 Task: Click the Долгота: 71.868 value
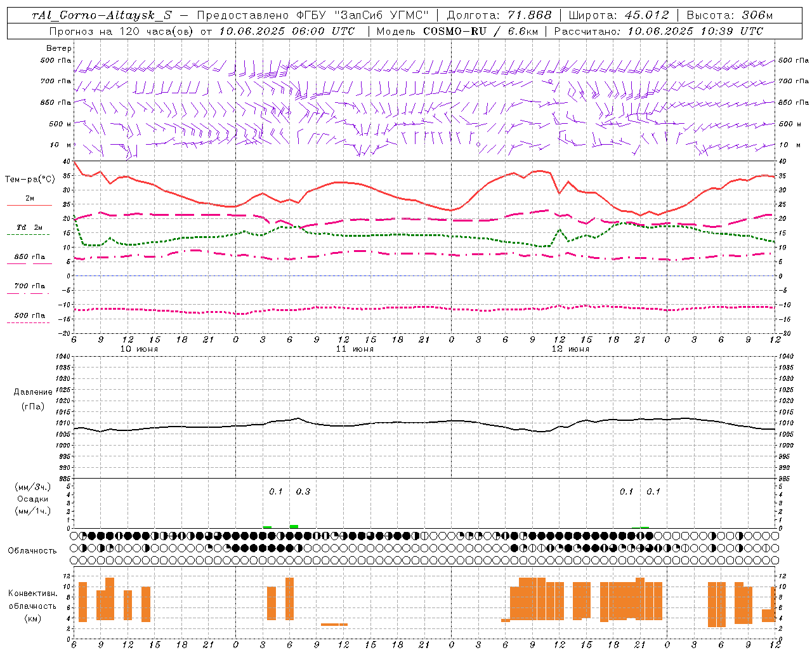point(499,15)
